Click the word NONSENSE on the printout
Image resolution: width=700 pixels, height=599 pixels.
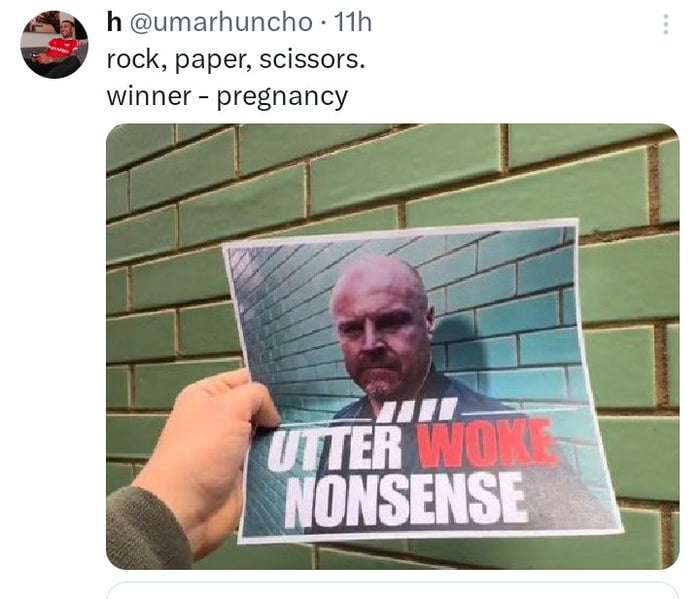coord(407,499)
